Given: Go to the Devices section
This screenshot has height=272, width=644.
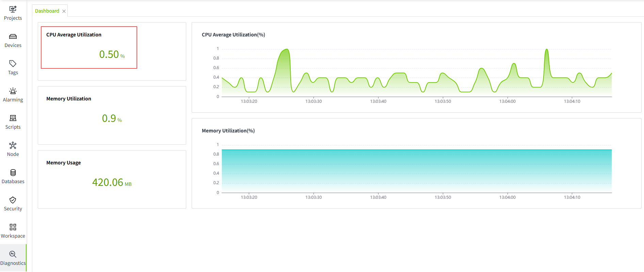Looking at the screenshot, I should pyautogui.click(x=13, y=36).
